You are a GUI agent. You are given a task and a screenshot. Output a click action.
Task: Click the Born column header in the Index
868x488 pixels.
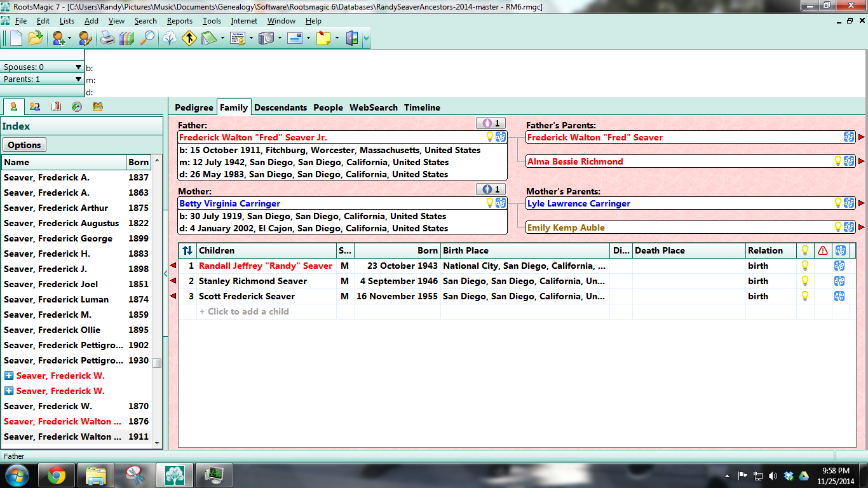139,162
